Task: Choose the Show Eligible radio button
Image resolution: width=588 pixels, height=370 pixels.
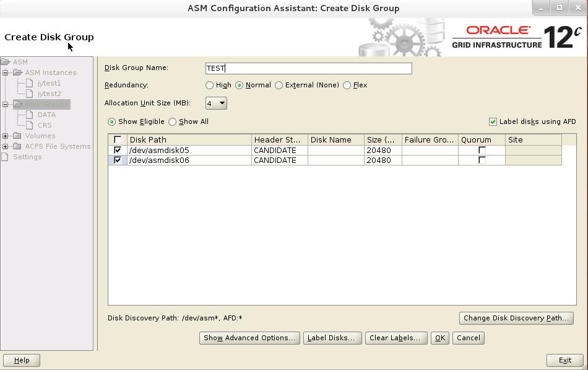Action: (111, 121)
